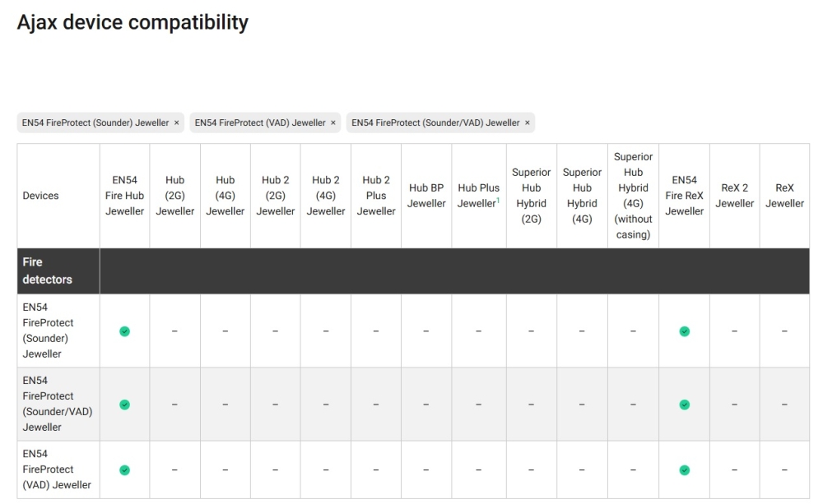Remove EN54 FireProtect (VAD) Jeweller filter tag

(x=333, y=123)
